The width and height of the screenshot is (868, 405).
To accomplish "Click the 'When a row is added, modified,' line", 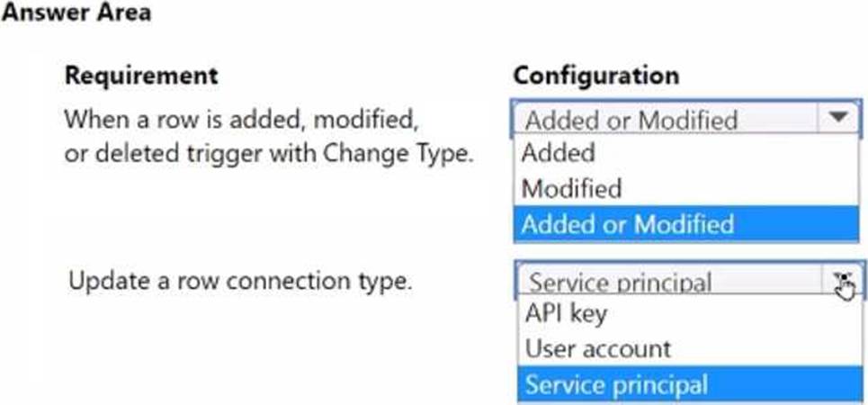I will point(241,119).
